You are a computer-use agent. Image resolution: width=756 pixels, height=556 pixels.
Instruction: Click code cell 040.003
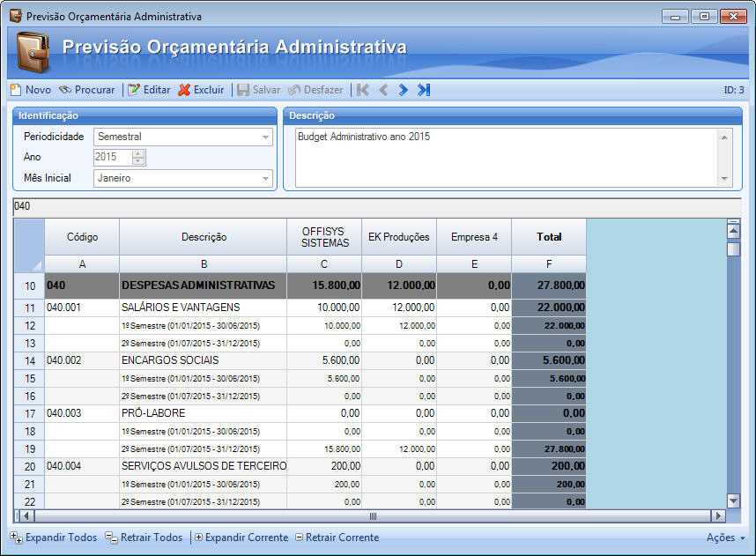[x=82, y=413]
